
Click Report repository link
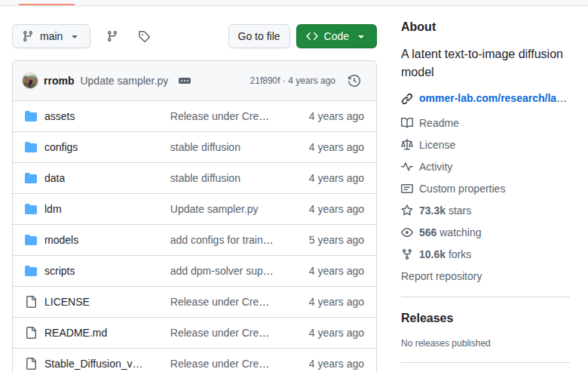tap(441, 276)
